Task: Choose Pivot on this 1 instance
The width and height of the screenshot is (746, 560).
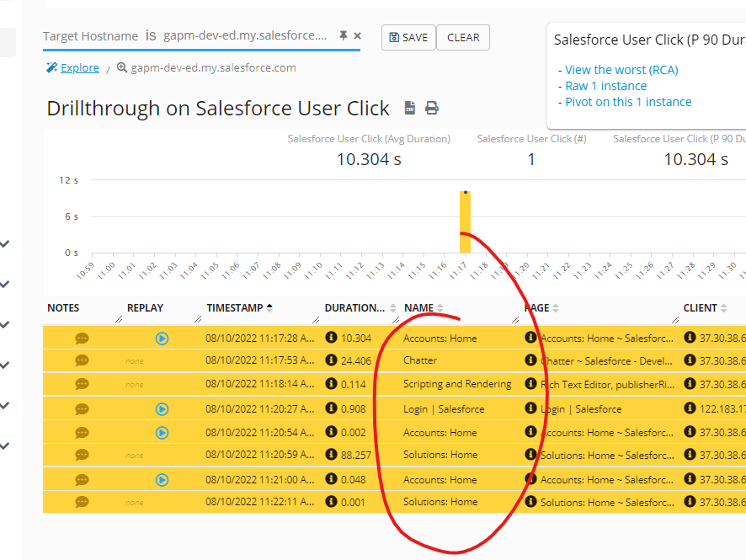Action: (x=628, y=102)
